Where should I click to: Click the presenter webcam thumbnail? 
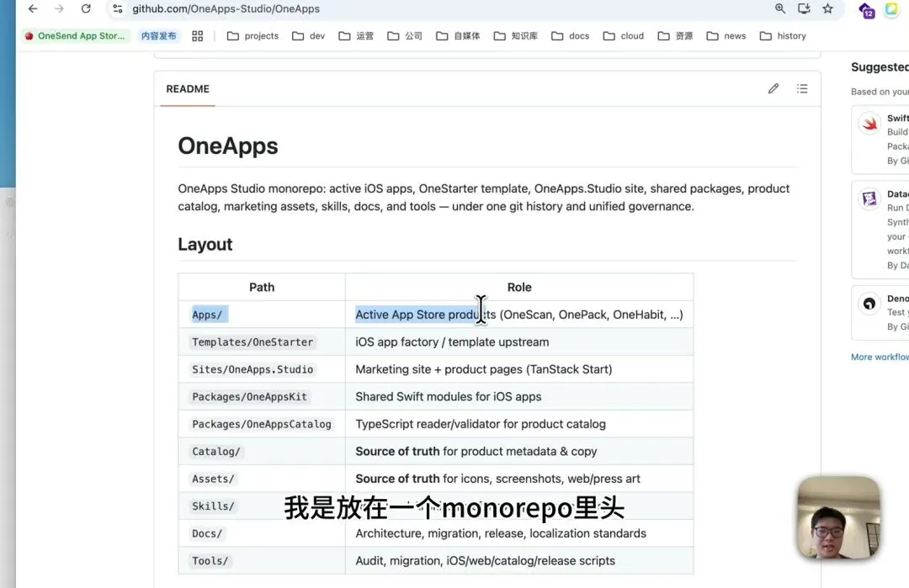tap(838, 517)
